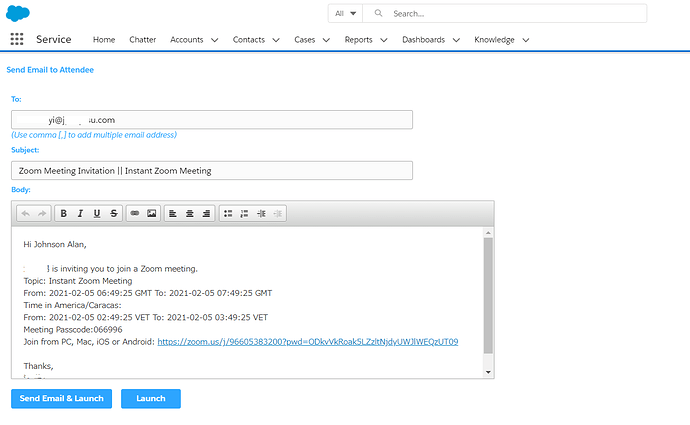
Task: Open the zoom.us meeting link
Action: pyautogui.click(x=308, y=342)
